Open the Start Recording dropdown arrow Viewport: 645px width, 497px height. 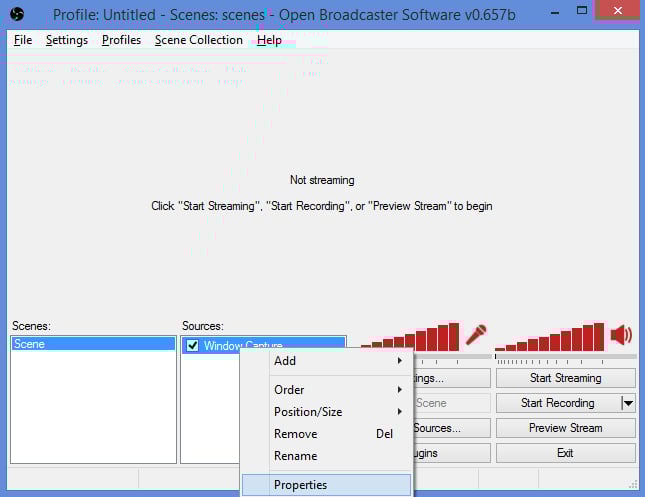coord(628,403)
